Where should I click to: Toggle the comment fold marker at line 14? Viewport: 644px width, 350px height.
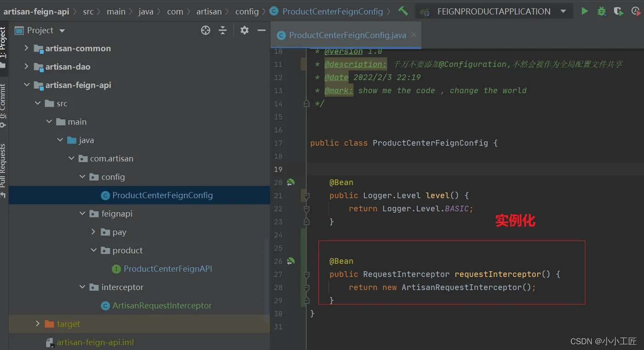point(306,104)
